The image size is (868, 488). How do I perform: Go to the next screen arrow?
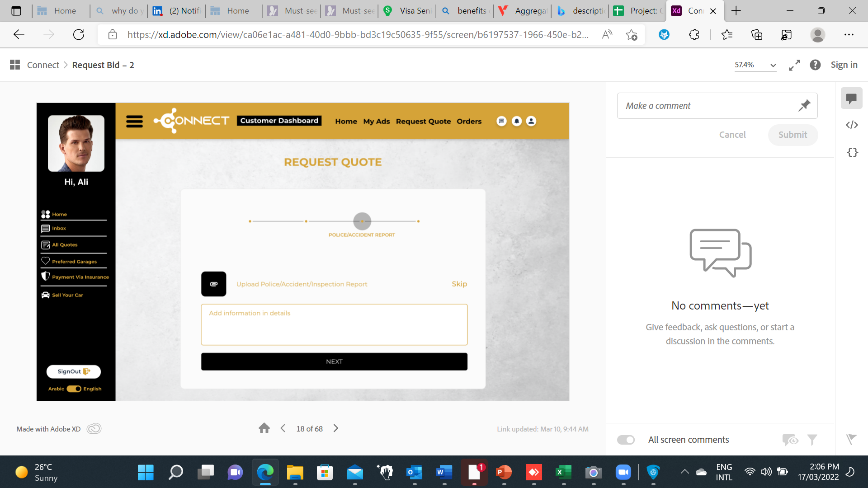point(335,428)
